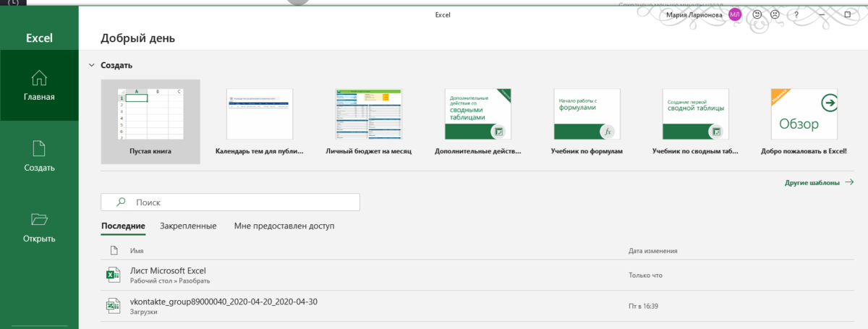The width and height of the screenshot is (868, 329).
Task: Open the Главная home page
Action: (x=39, y=85)
